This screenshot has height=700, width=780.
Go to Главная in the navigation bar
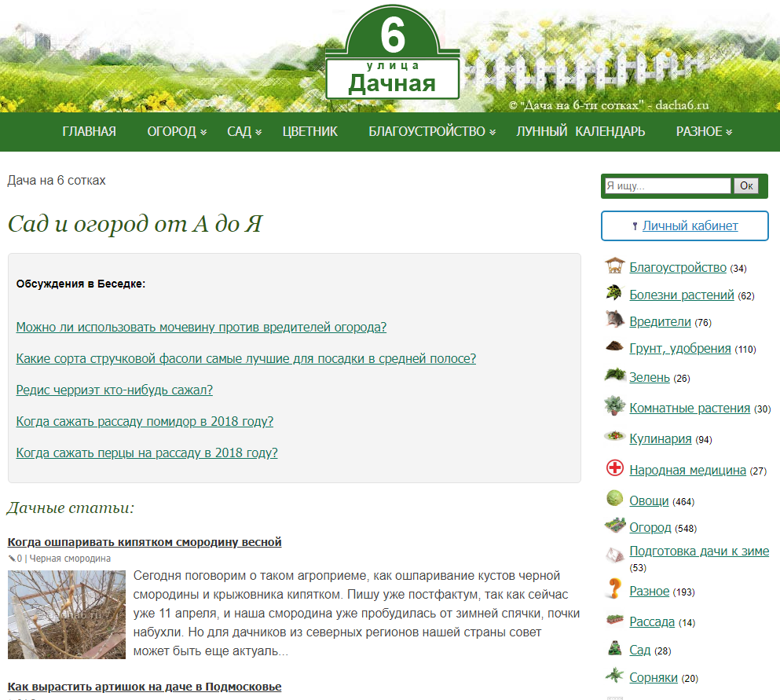89,132
